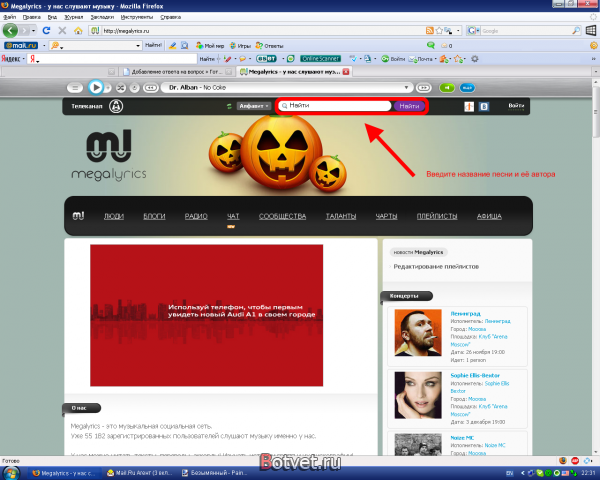
Task: Reload the page with refresh icon
Action: [46, 31]
